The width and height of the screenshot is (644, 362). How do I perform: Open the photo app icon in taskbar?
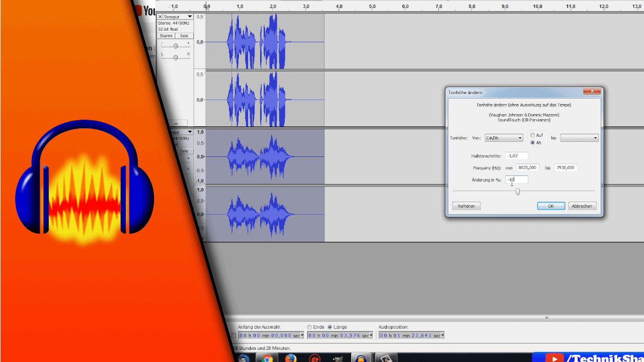click(x=386, y=358)
